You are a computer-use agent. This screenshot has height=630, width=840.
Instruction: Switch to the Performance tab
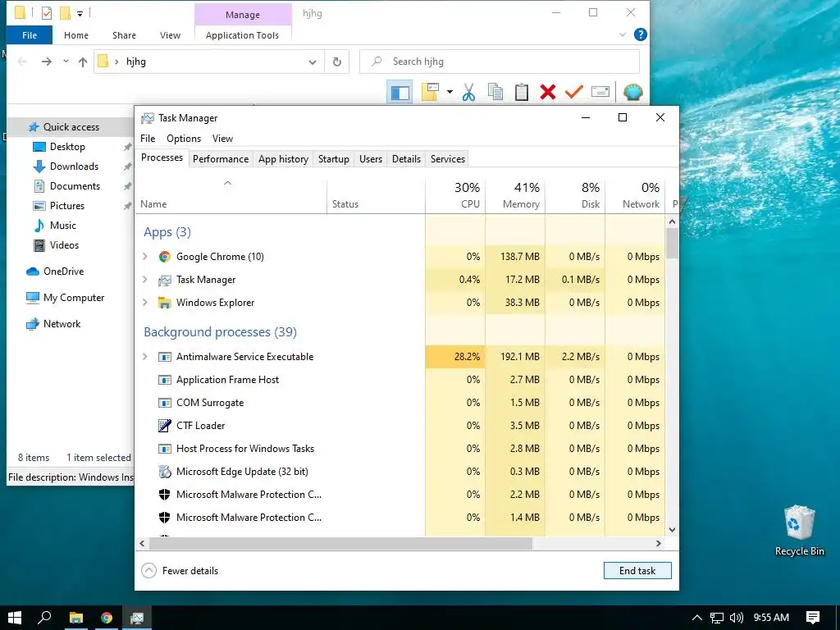(221, 159)
